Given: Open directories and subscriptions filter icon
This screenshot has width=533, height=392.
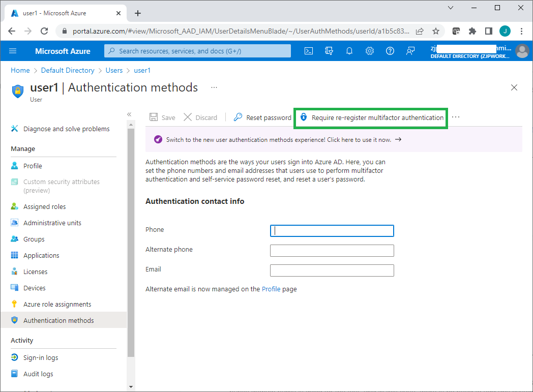Looking at the screenshot, I should pos(329,51).
